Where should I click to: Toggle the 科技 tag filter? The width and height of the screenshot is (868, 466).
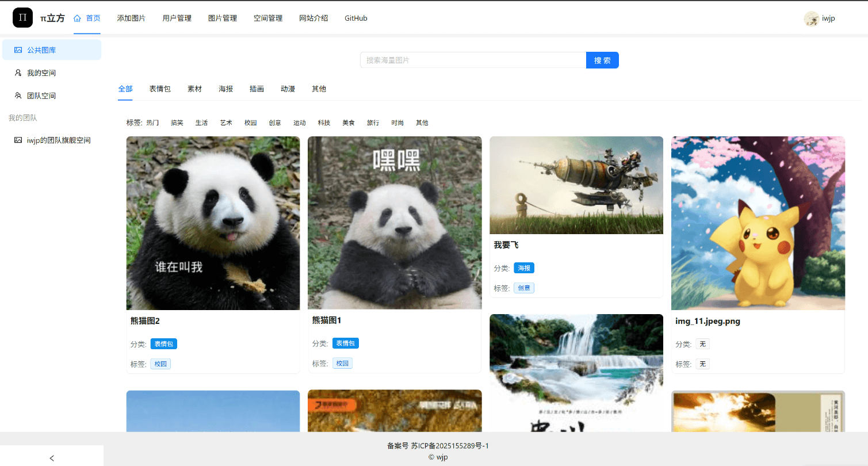[324, 123]
